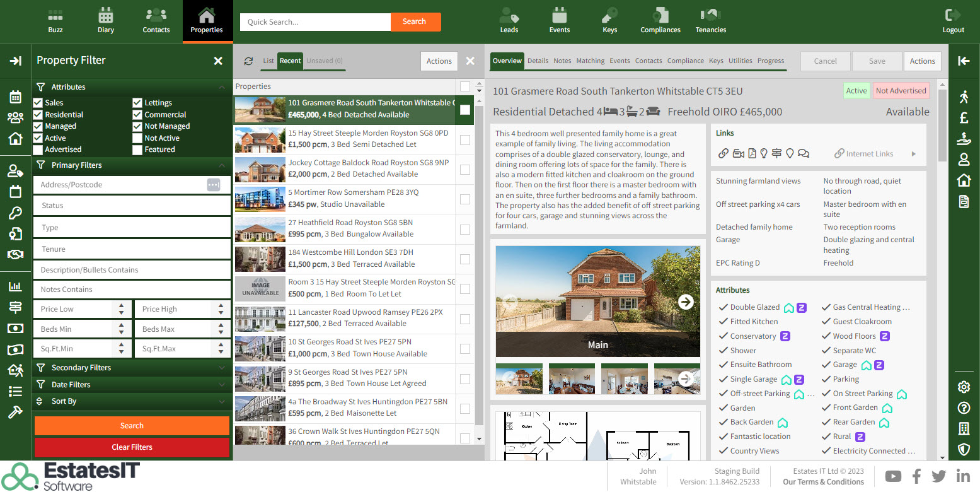Switch to the Utilities tab
980x492 pixels.
click(x=741, y=61)
